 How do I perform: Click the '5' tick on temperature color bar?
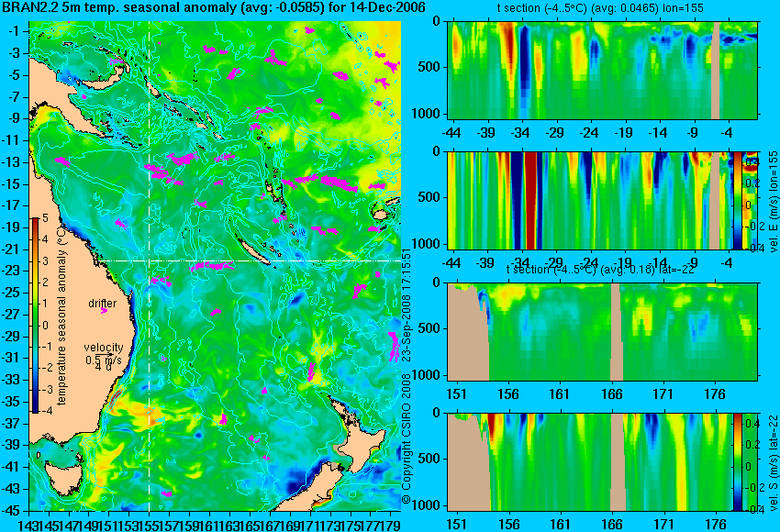pos(45,217)
